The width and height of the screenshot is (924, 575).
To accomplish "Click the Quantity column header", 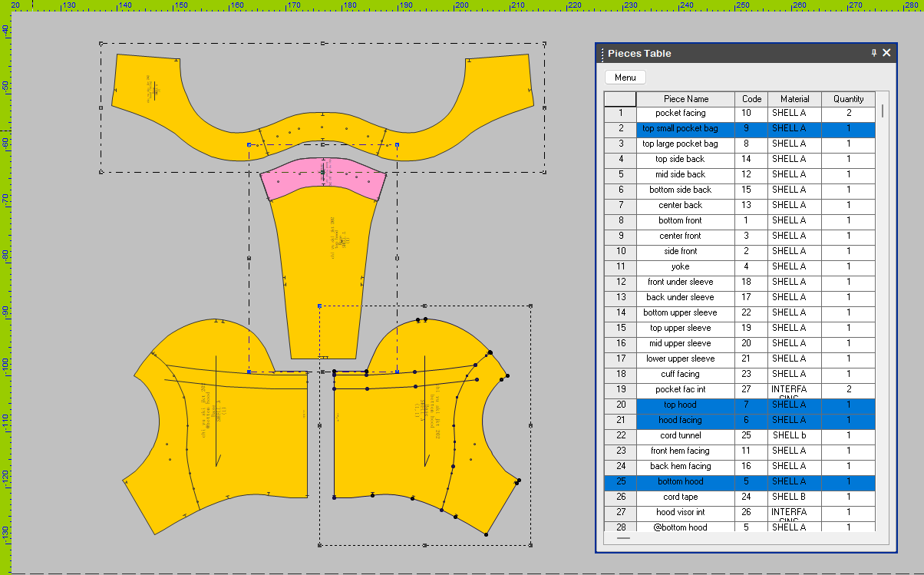I will 849,98.
